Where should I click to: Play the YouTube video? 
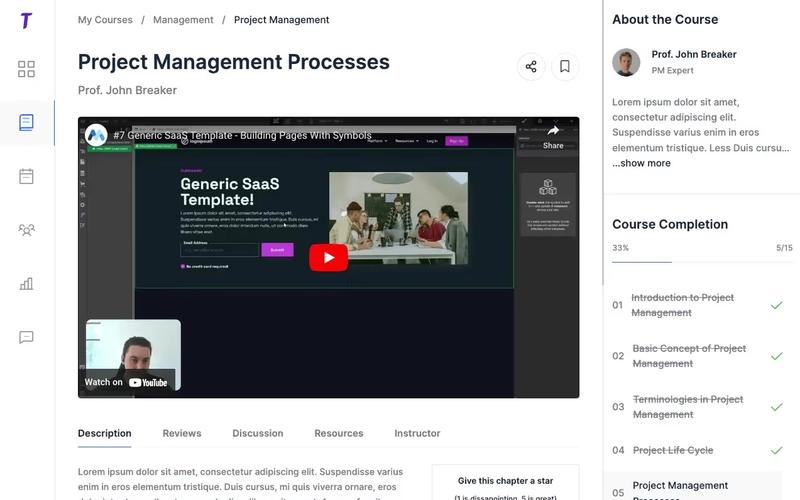pyautogui.click(x=329, y=258)
